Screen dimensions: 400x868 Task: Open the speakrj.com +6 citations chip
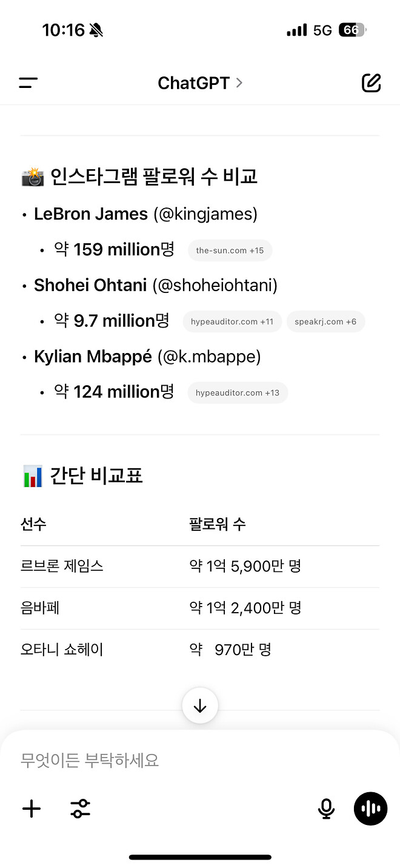tap(326, 321)
